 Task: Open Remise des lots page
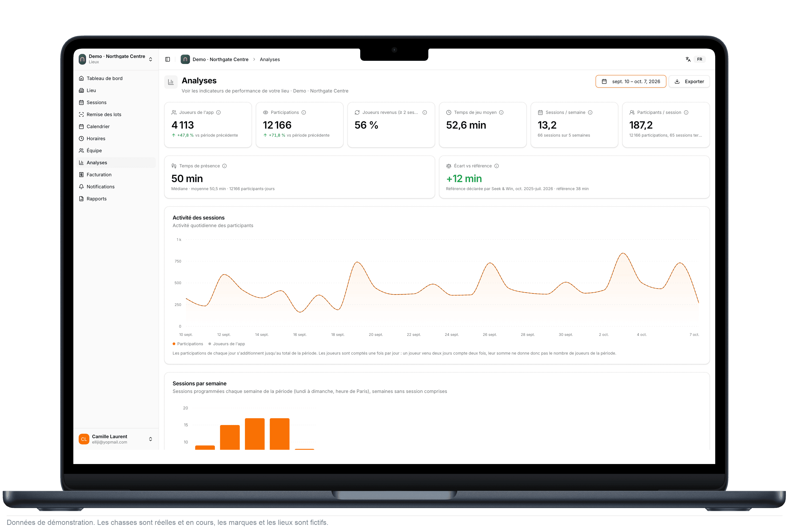pyautogui.click(x=116, y=114)
